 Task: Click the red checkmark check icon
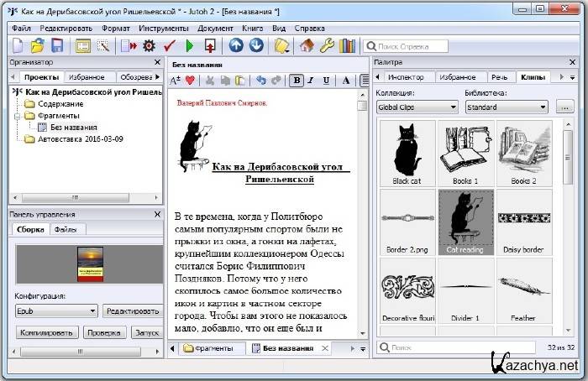pyautogui.click(x=169, y=45)
